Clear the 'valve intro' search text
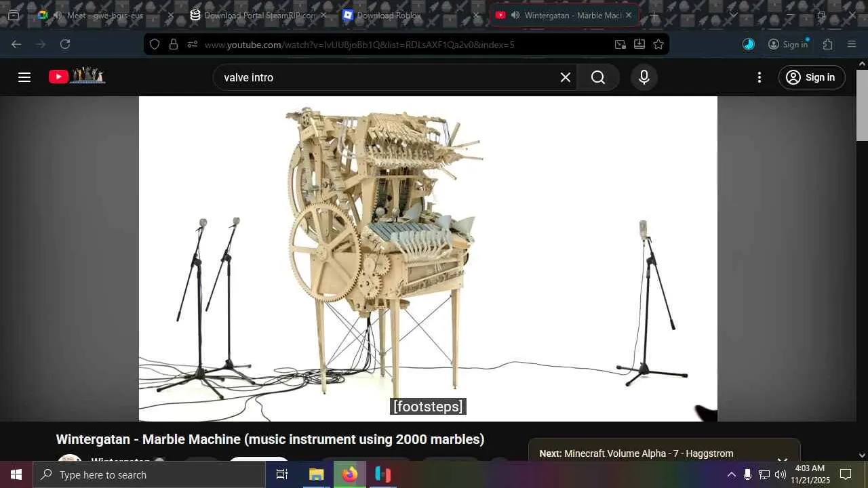 566,77
